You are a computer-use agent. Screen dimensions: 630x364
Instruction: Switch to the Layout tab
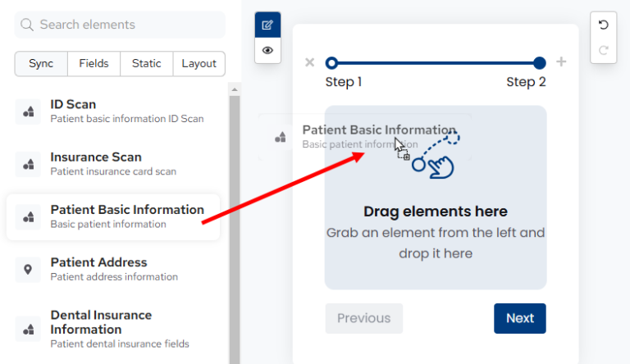coord(199,63)
